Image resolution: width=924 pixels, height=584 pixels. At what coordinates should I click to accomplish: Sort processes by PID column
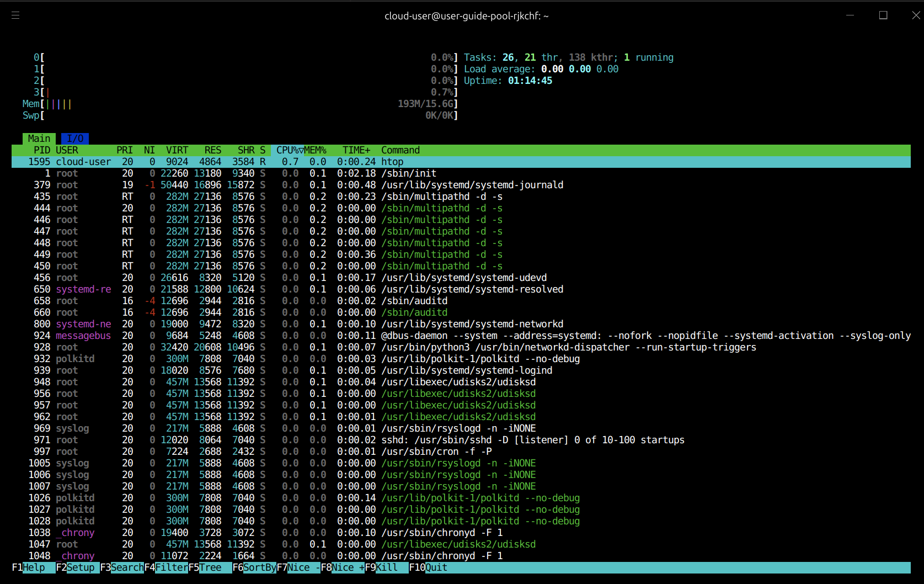pyautogui.click(x=41, y=150)
